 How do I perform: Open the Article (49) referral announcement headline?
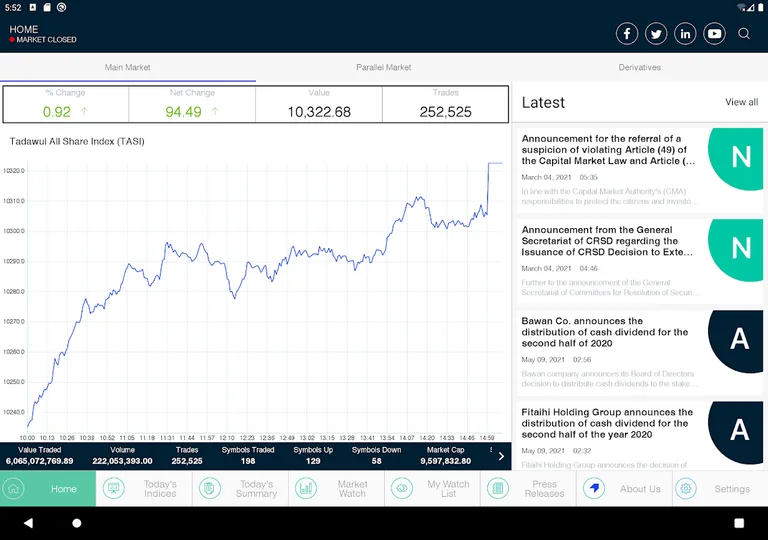(x=608, y=149)
